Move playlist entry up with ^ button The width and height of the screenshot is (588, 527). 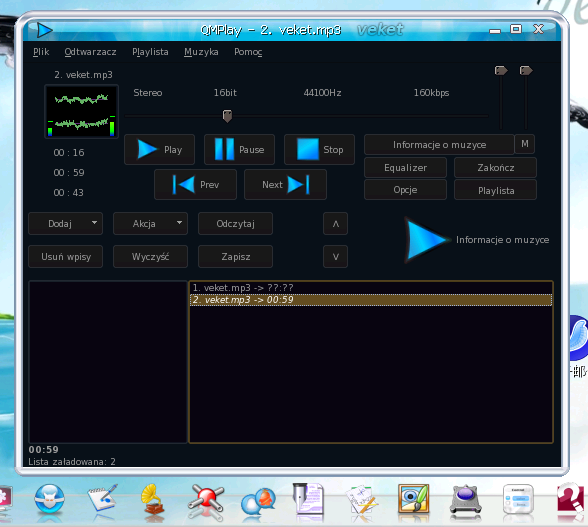[x=336, y=224]
